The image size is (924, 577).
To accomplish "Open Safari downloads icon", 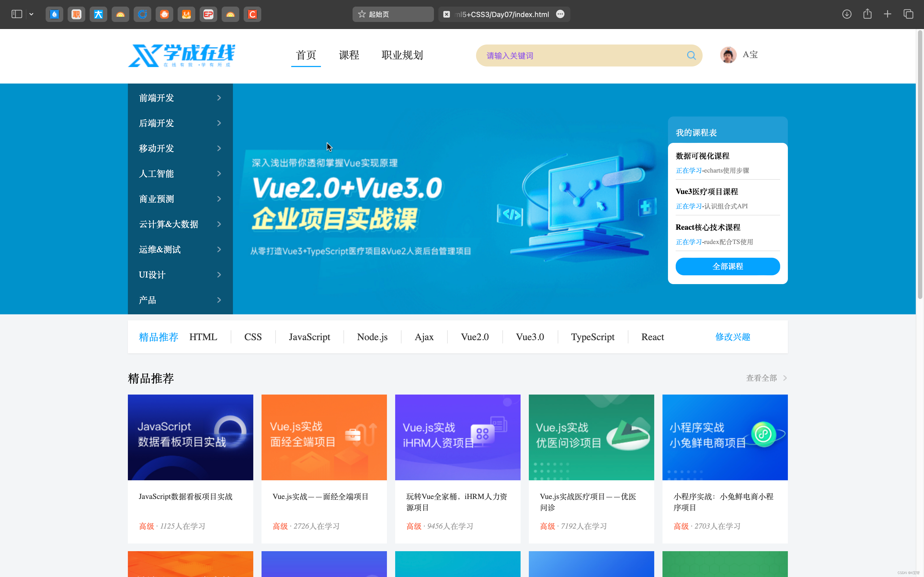I will (846, 14).
